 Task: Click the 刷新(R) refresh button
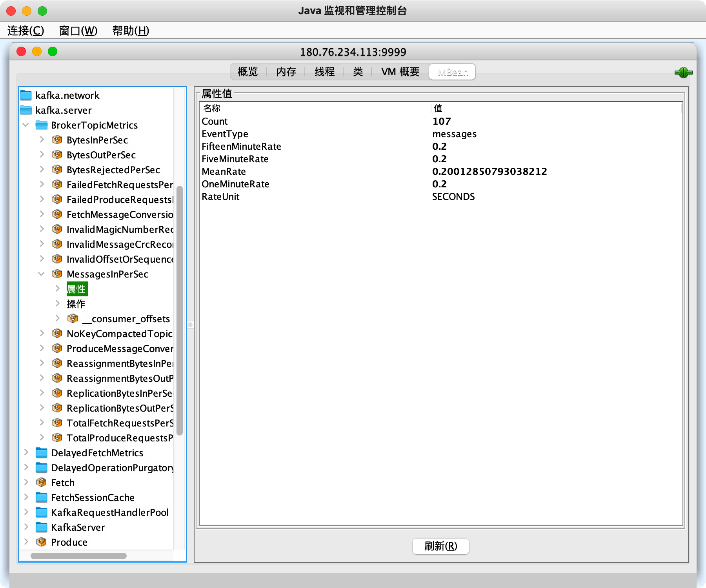click(441, 546)
